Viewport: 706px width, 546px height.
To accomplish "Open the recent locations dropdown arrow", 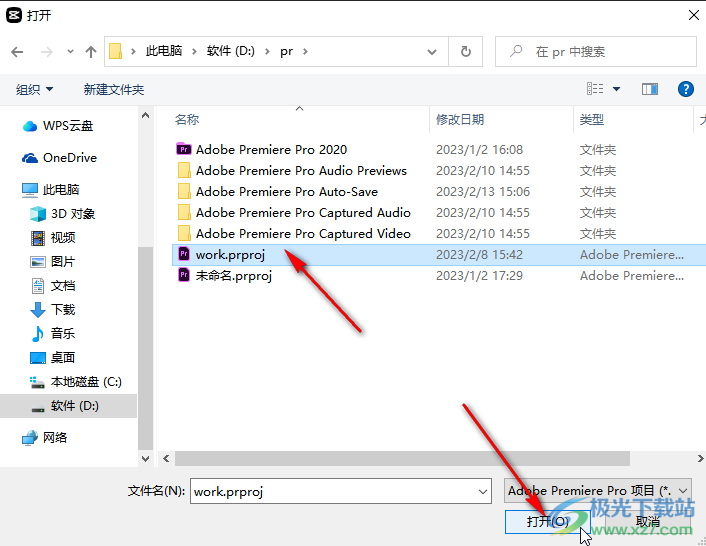I will coord(70,52).
